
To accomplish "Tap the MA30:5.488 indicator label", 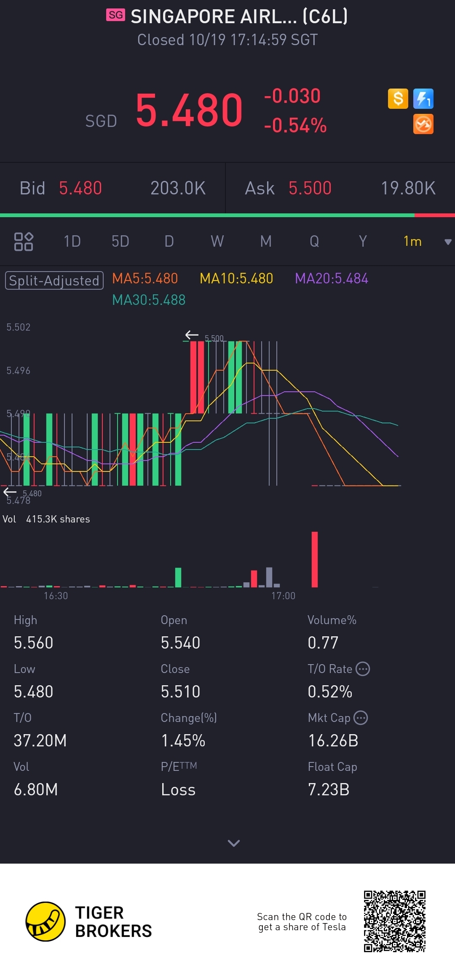I will (149, 300).
